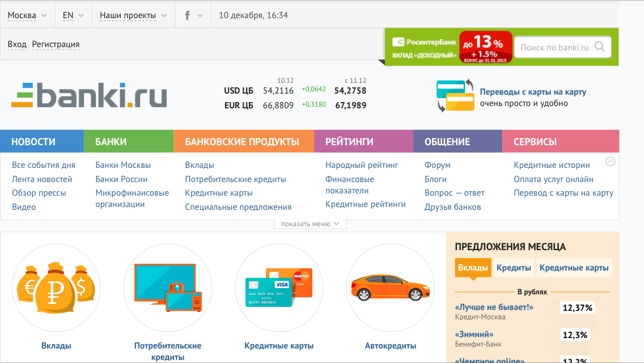The height and width of the screenshot is (363, 644).
Task: Open Специальные предложения link
Action: (x=238, y=207)
